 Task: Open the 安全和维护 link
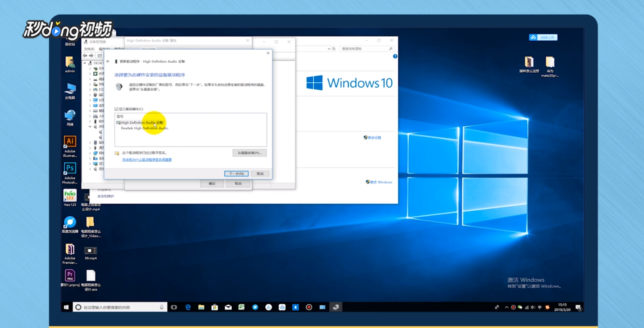click(x=106, y=196)
